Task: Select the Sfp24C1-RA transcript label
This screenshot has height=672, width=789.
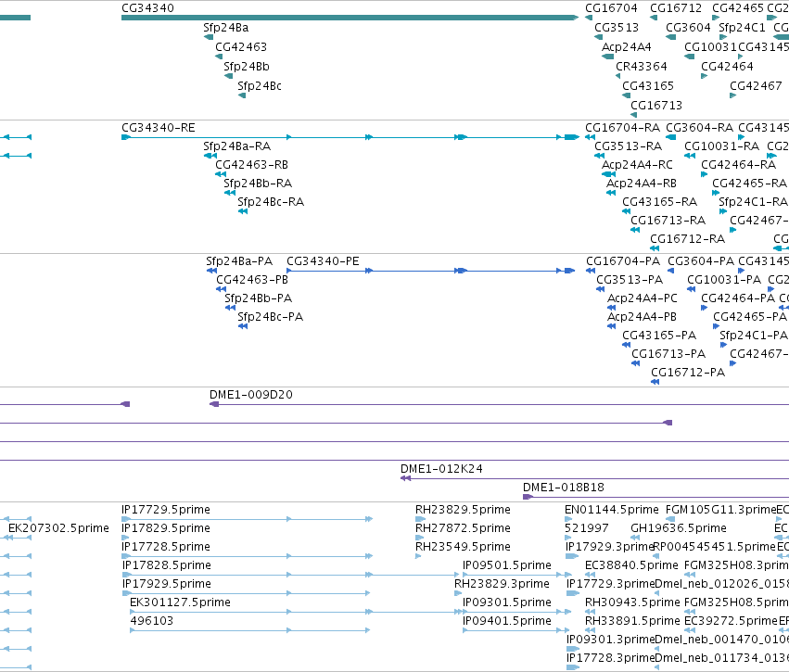Action: click(x=753, y=203)
